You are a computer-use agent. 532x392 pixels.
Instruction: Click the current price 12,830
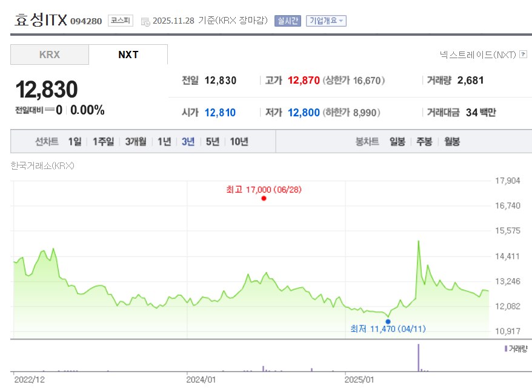(47, 90)
